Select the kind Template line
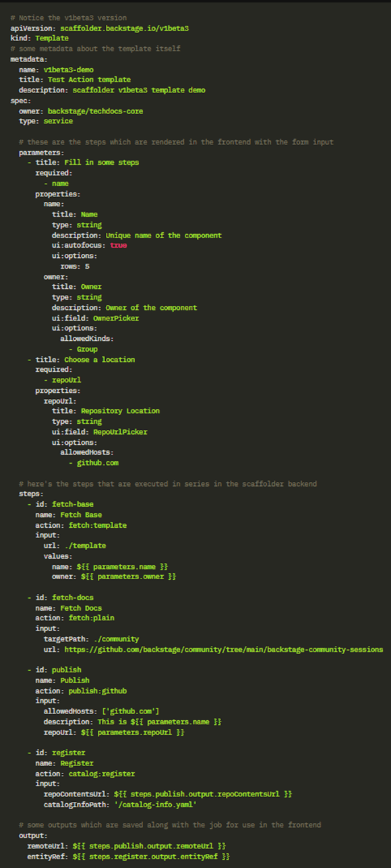 (39, 38)
